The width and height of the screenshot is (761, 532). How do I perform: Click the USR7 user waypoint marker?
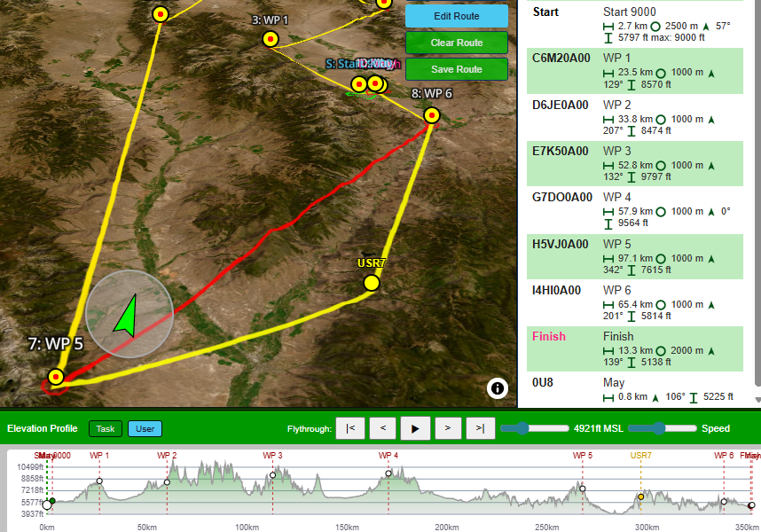click(x=372, y=283)
